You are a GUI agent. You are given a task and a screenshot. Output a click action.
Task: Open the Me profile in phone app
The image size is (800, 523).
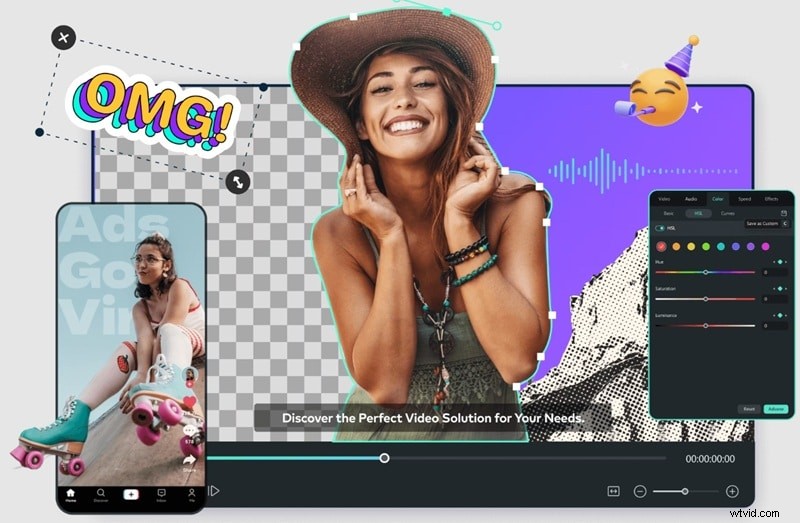click(x=192, y=495)
